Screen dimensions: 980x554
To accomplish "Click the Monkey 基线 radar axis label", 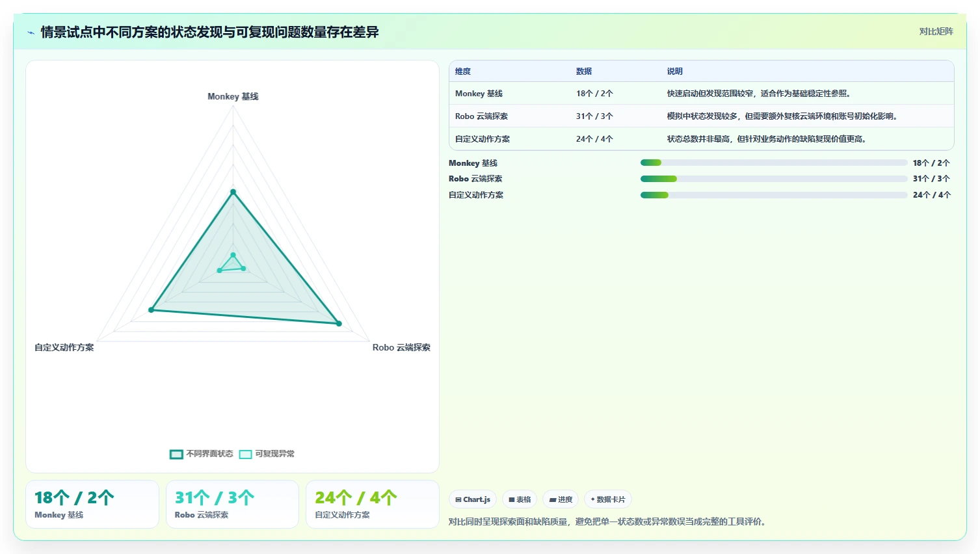I will [x=233, y=96].
